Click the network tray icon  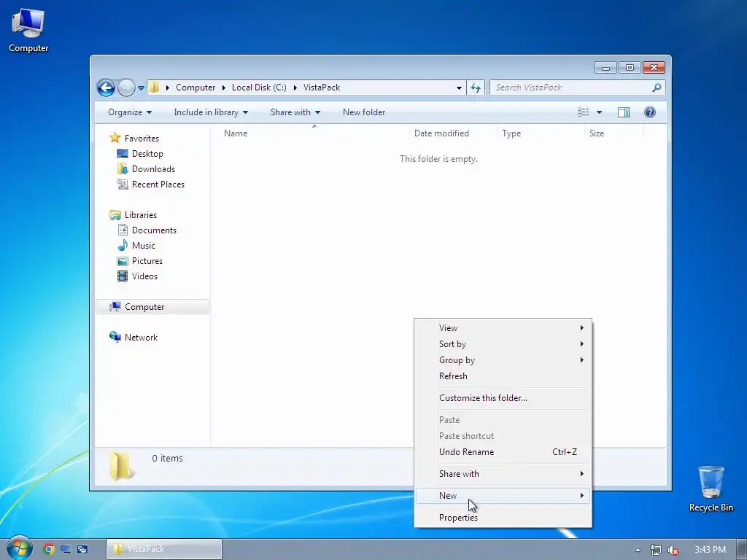point(656,550)
